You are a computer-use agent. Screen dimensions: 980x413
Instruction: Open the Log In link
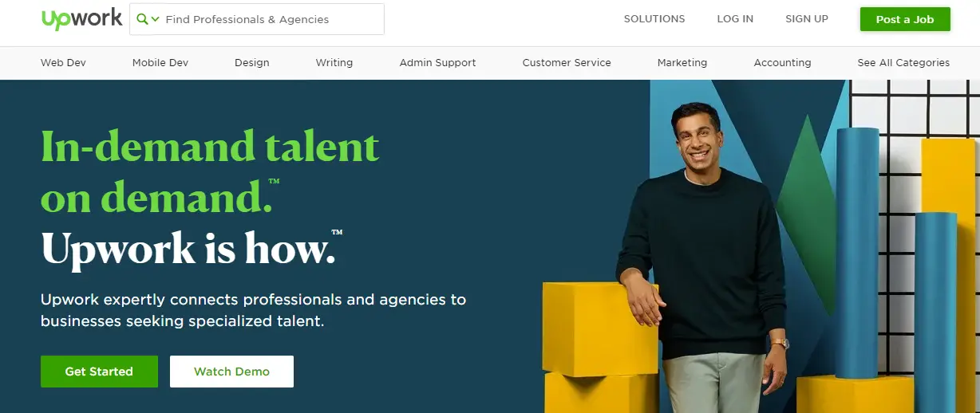pyautogui.click(x=735, y=19)
